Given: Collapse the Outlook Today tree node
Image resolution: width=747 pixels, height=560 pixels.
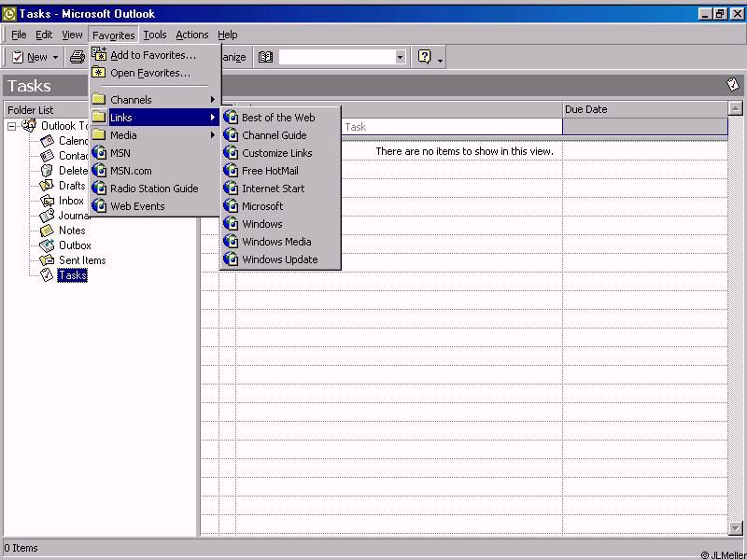Looking at the screenshot, I should 12,126.
